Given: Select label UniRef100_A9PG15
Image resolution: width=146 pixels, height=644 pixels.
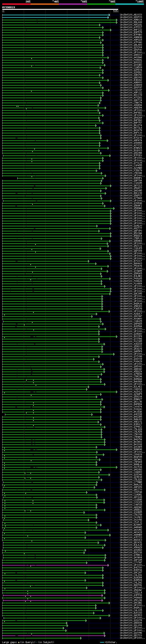Looking at the screenshot, I should [x=131, y=40].
